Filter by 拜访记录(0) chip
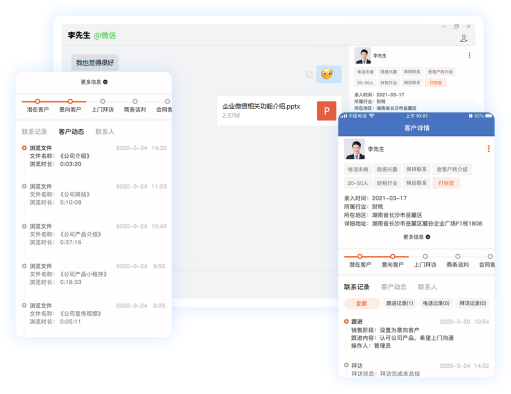The height and width of the screenshot is (394, 511). tap(473, 303)
